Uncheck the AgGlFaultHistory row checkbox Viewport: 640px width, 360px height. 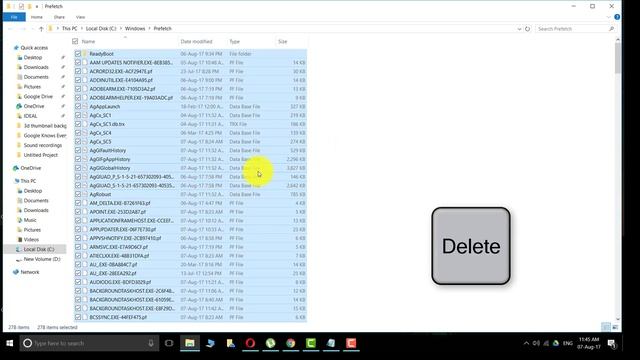[78, 150]
